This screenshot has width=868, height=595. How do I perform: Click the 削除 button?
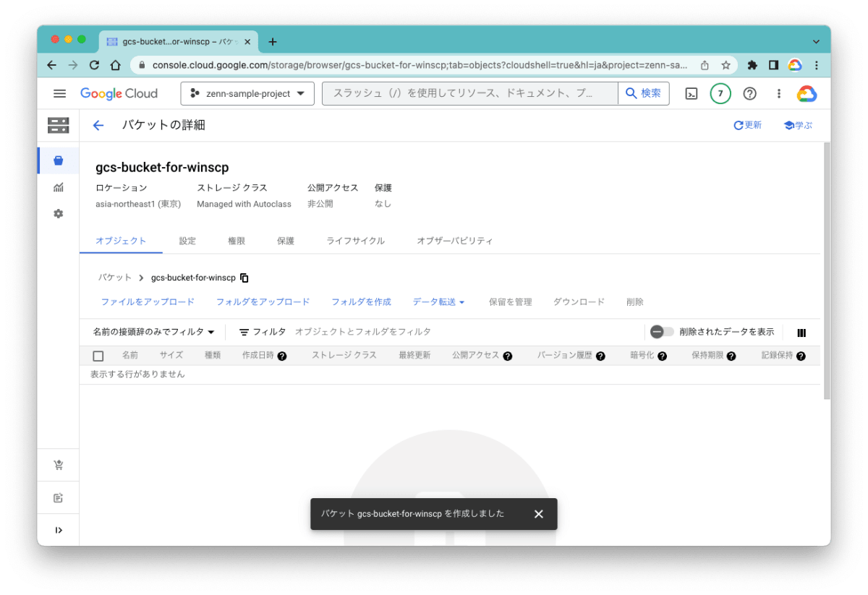[634, 302]
